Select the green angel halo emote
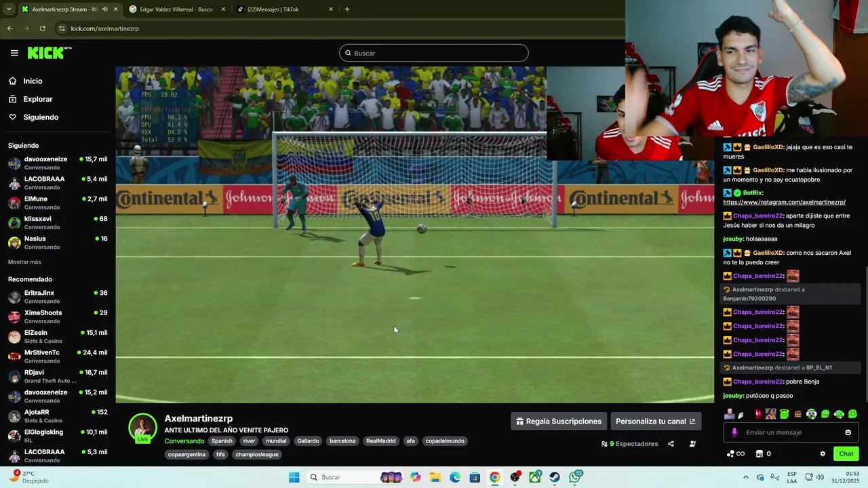The height and width of the screenshot is (488, 868). [x=785, y=414]
